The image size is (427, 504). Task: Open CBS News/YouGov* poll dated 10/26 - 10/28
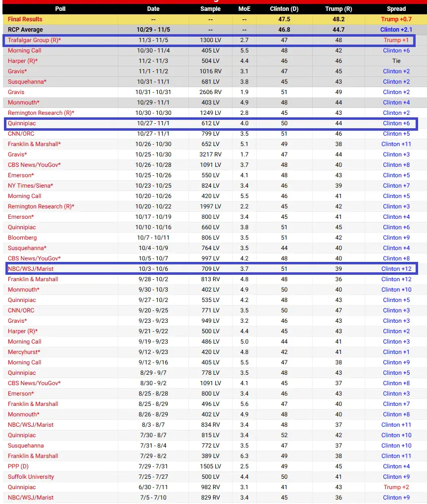coord(34,165)
